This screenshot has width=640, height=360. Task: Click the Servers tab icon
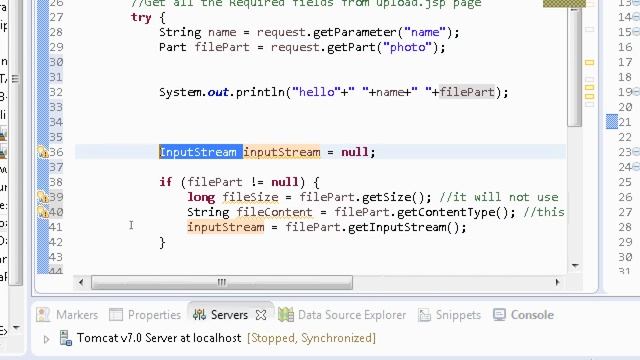[200, 315]
